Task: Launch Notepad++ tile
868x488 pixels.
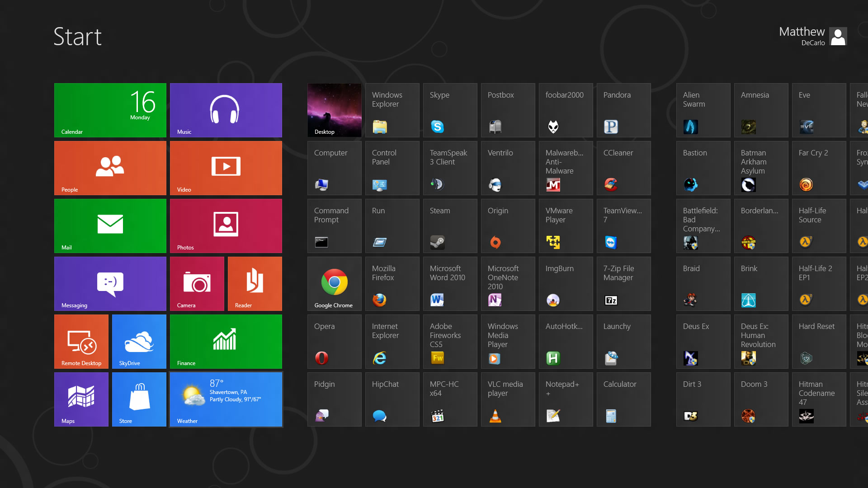Action: [x=566, y=399]
